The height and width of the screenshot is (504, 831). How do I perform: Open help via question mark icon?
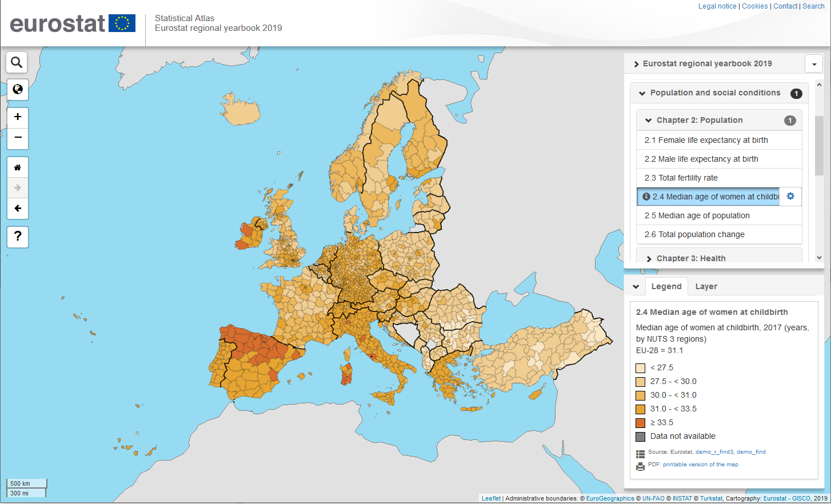click(18, 236)
